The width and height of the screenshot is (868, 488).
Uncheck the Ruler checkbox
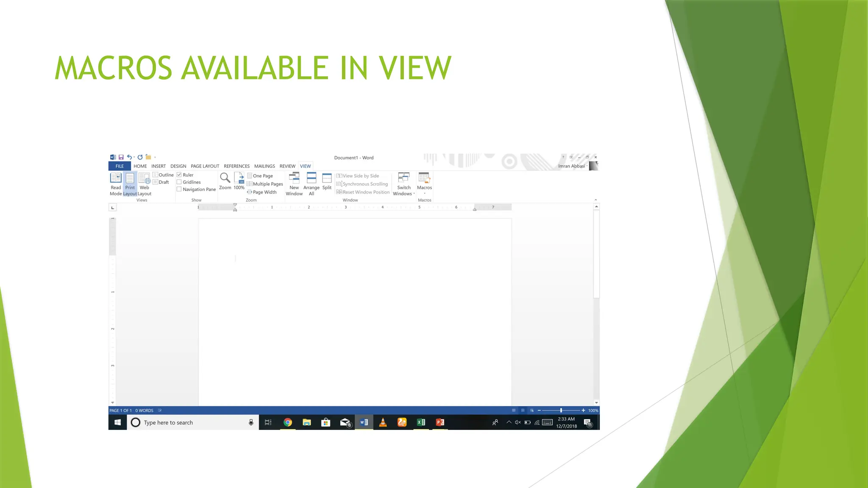[x=179, y=175]
